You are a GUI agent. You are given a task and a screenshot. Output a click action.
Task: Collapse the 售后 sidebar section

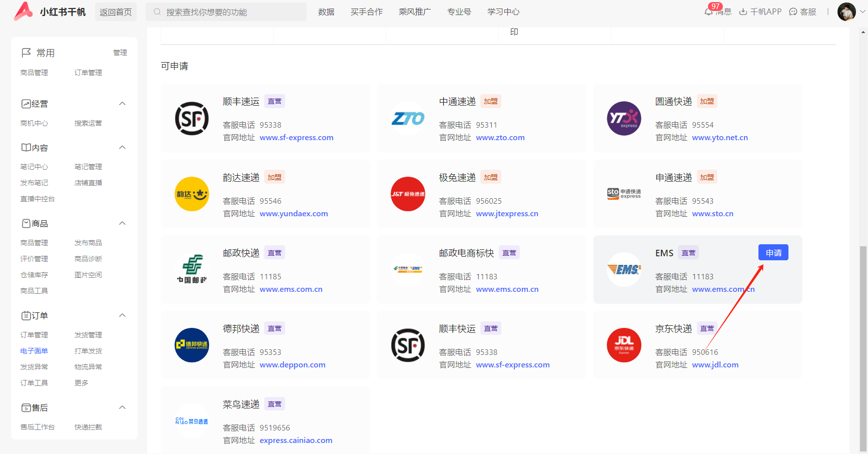tap(122, 407)
